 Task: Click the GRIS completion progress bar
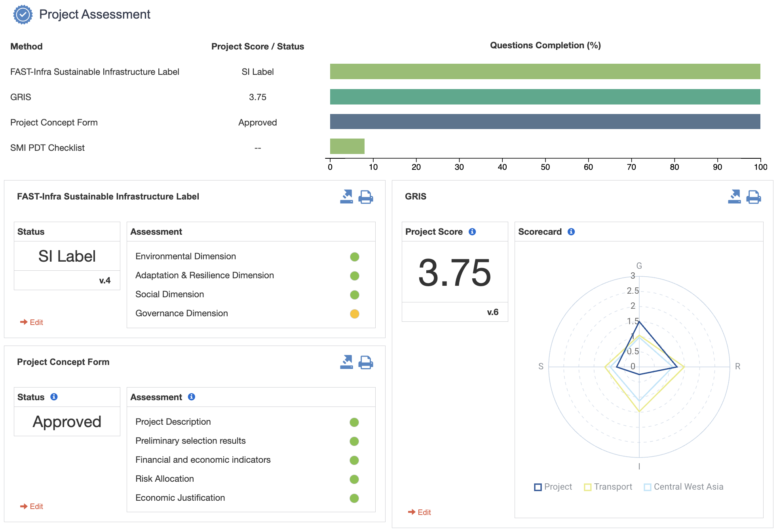point(545,96)
